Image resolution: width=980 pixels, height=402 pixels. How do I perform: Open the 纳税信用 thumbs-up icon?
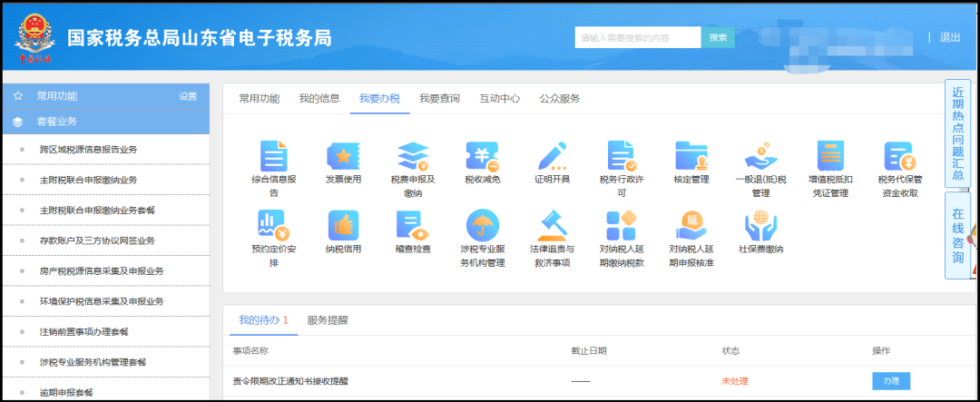point(343,226)
